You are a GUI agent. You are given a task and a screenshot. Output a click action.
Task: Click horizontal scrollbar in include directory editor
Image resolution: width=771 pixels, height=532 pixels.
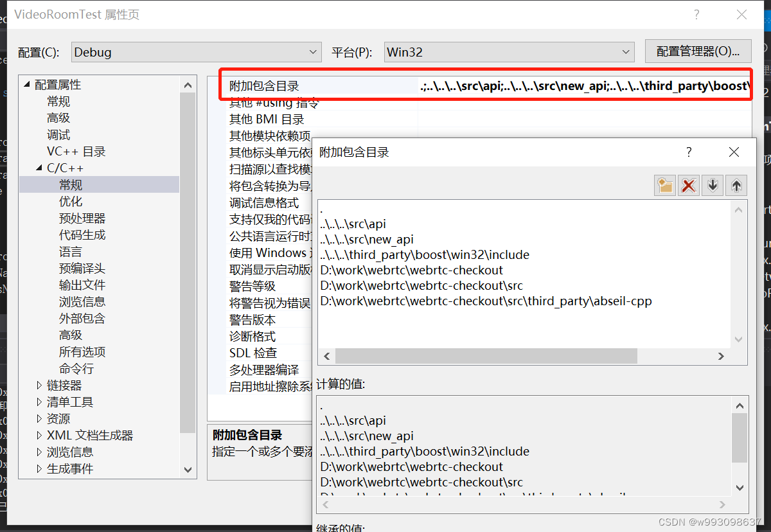(486, 356)
